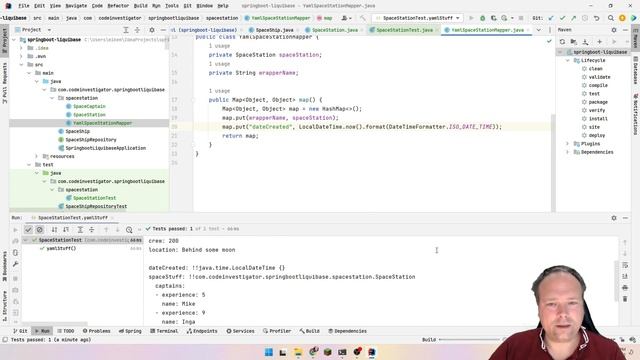Toggle the Bookmarks tool window stripe

[x=4, y=266]
